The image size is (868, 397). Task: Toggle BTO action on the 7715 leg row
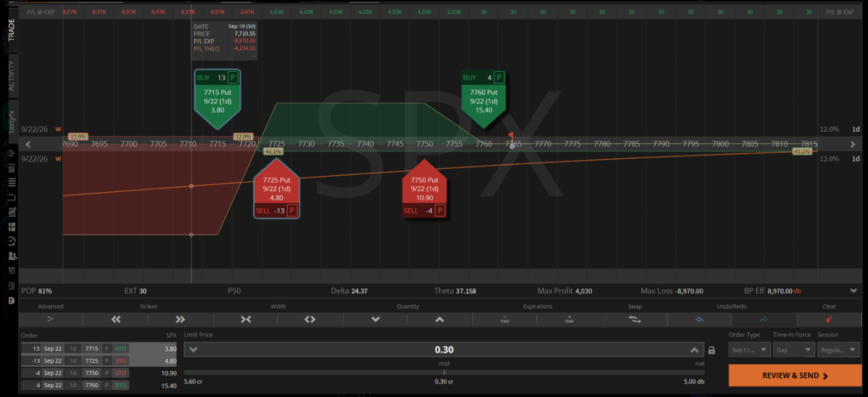[x=120, y=349]
